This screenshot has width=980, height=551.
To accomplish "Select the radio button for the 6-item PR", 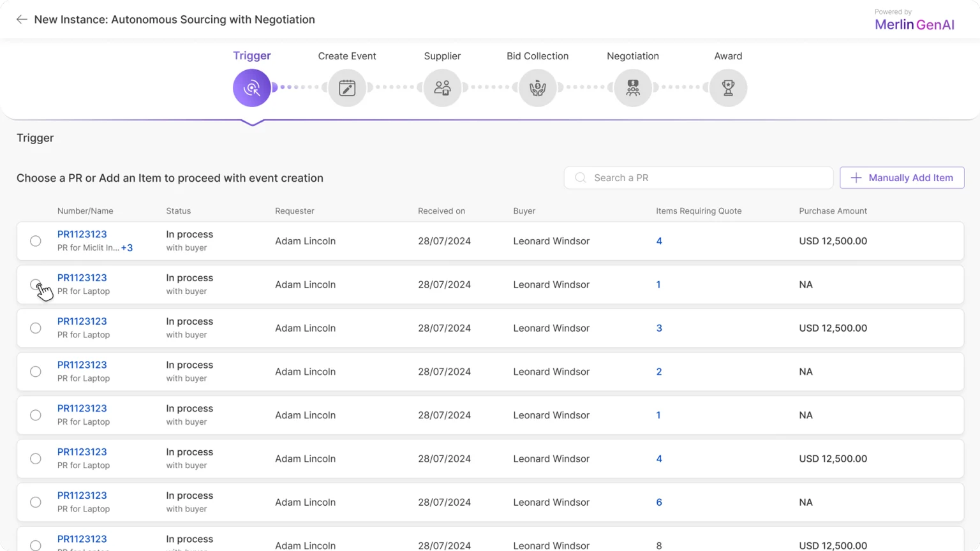I will click(x=36, y=503).
